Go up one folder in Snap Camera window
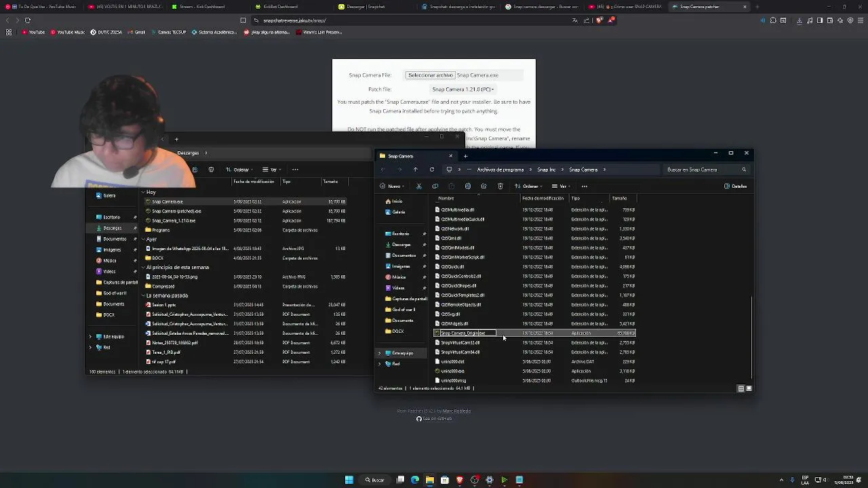868x488 pixels. click(x=416, y=169)
